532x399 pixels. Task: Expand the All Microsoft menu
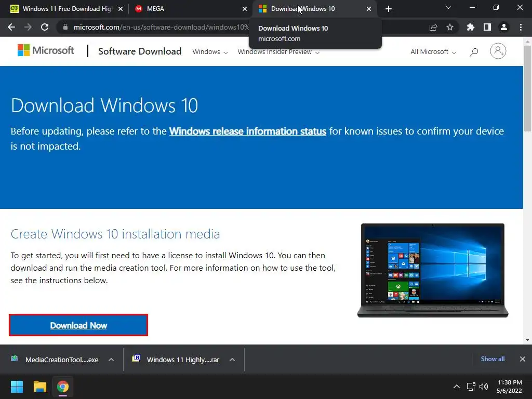click(x=433, y=52)
